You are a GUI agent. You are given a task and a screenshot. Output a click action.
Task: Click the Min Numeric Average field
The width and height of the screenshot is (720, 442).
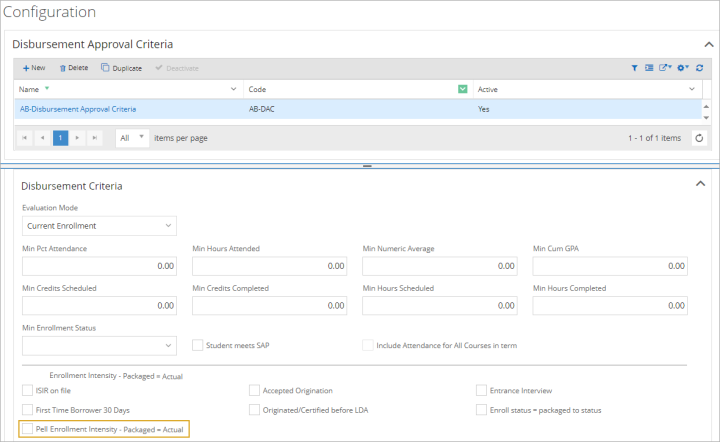(x=440, y=266)
